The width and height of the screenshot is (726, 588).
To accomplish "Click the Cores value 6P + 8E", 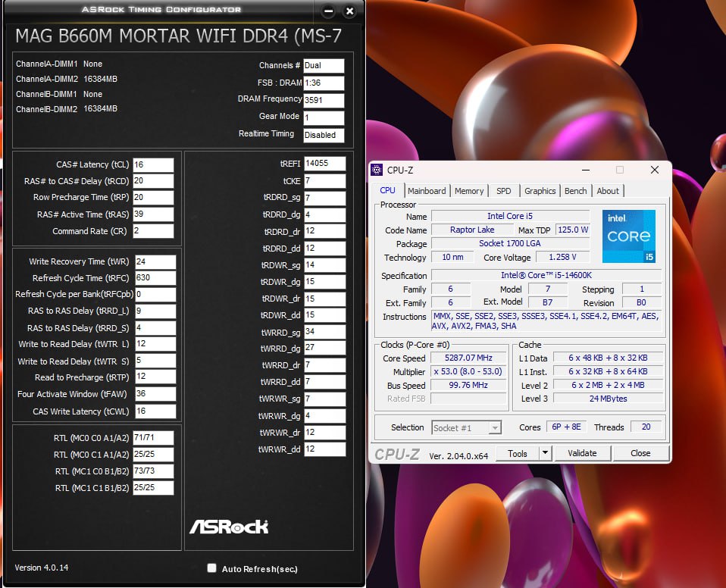I will click(566, 427).
